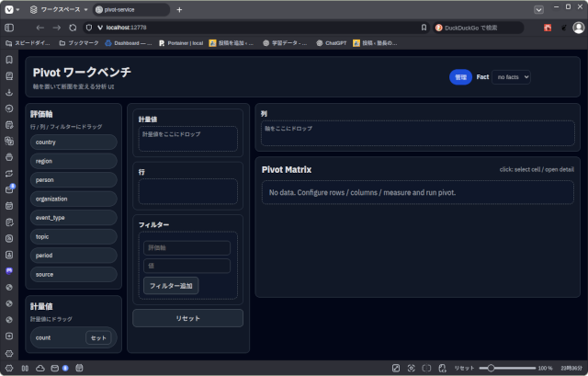Click the Mastodon icon in the side panel
588x376 pixels.
[9, 270]
